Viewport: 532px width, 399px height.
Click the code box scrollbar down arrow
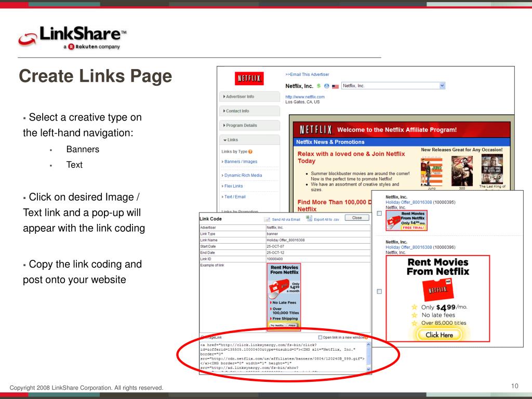(368, 369)
